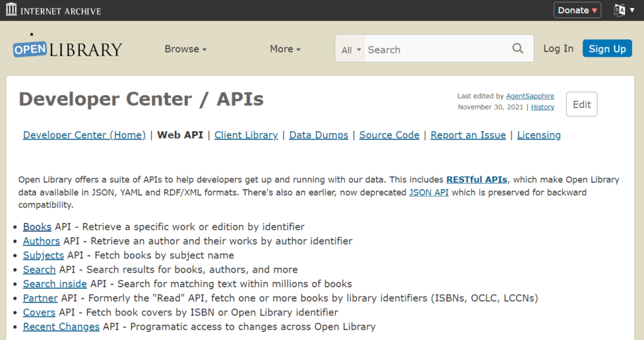The width and height of the screenshot is (644, 340).
Task: Open the Source Code page
Action: (x=389, y=135)
